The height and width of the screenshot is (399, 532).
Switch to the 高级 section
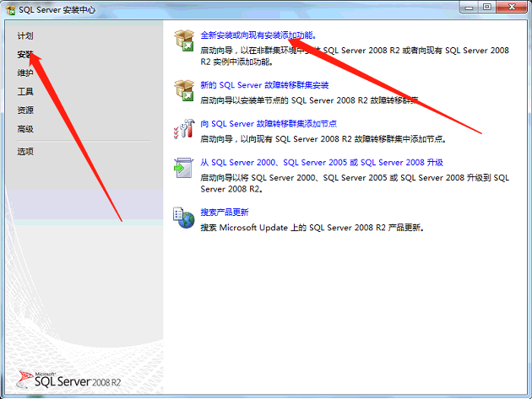[25, 129]
